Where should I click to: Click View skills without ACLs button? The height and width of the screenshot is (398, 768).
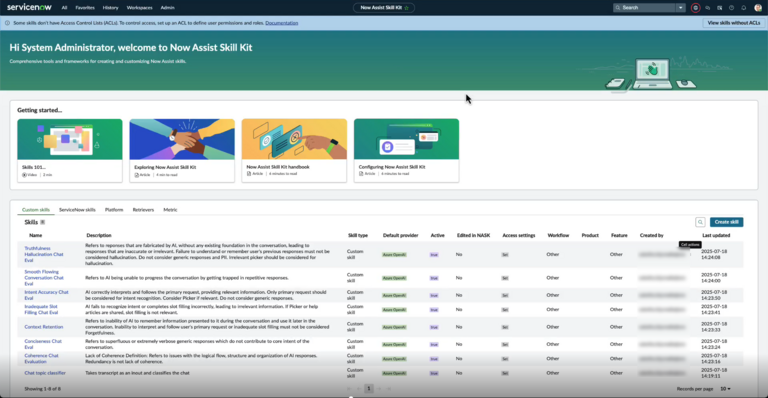point(733,23)
